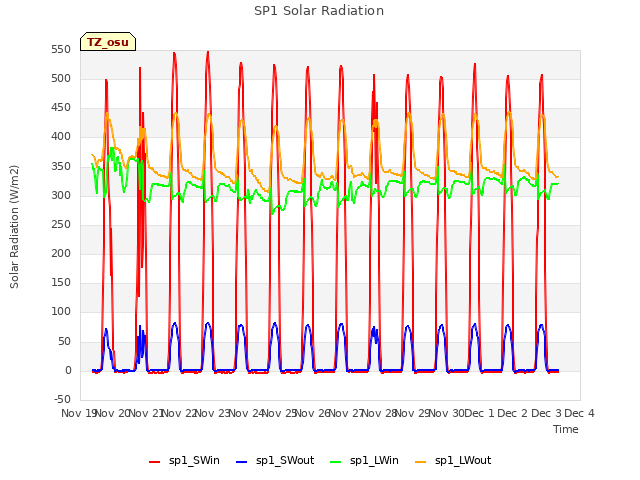Image resolution: width=640 pixels, height=480 pixels.
Task: Click the SP1 Solar Radiation chart title
Action: pyautogui.click(x=319, y=11)
